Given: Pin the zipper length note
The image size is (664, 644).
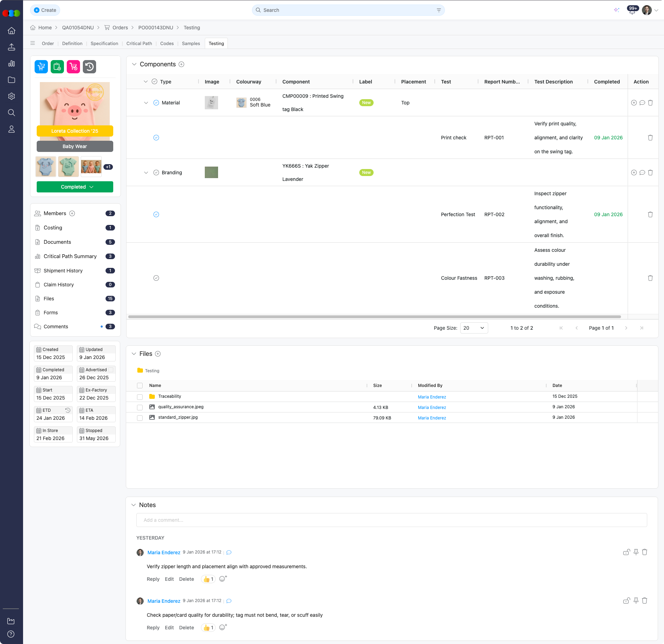Looking at the screenshot, I should coord(636,552).
